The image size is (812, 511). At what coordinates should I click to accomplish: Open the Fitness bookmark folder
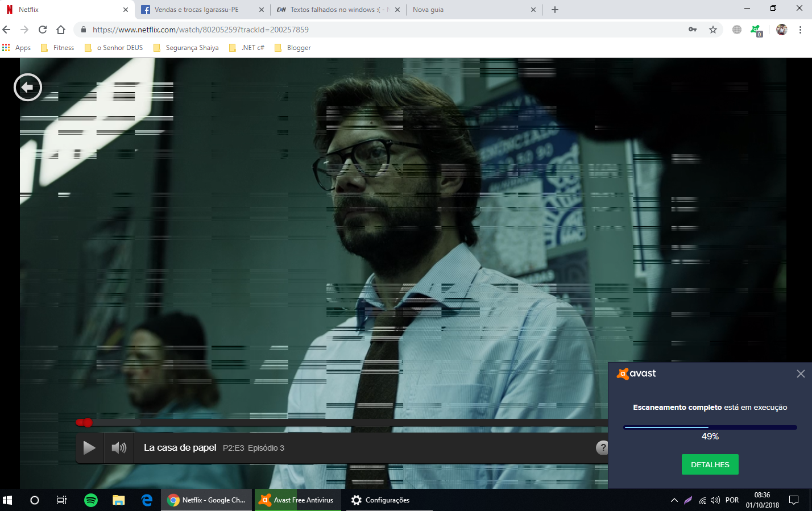[x=57, y=48]
